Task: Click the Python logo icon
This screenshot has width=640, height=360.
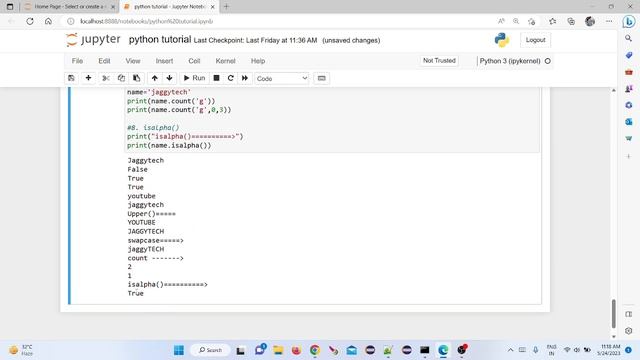Action: pyautogui.click(x=502, y=40)
